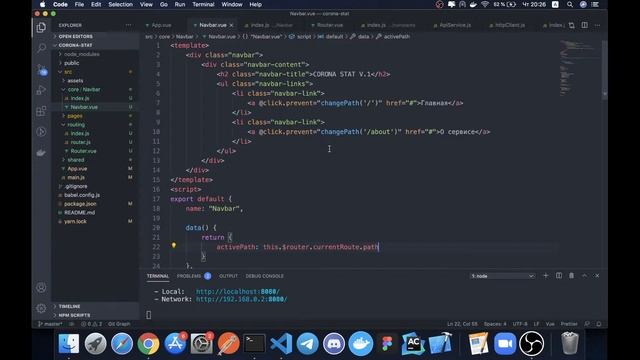Maximize the panel with the chevron-up icon

[584, 276]
